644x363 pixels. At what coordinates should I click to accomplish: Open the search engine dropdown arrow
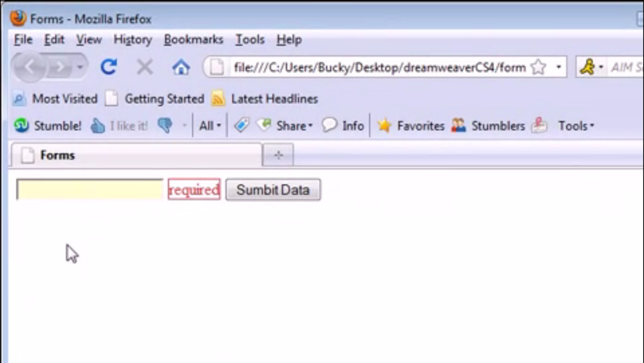[x=601, y=67]
